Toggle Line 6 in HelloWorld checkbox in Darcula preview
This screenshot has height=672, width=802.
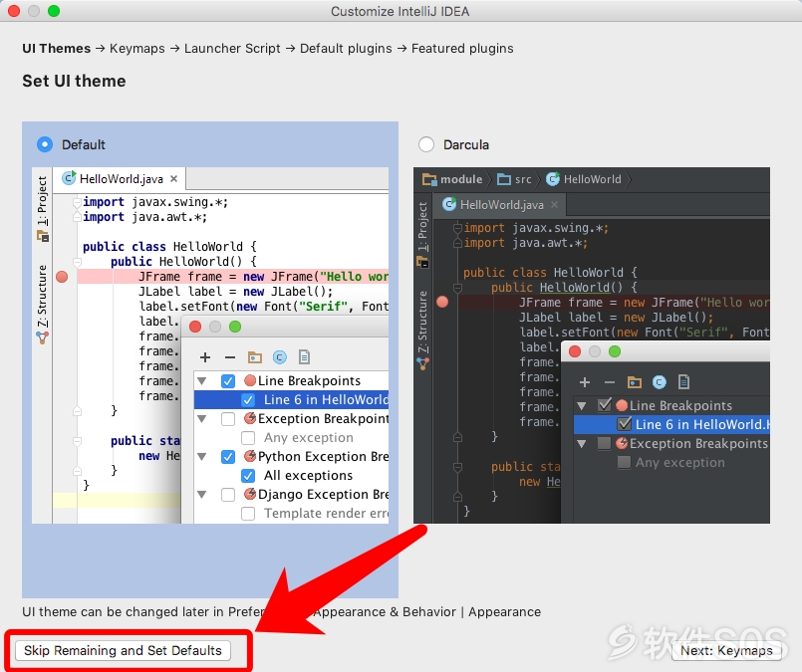625,424
